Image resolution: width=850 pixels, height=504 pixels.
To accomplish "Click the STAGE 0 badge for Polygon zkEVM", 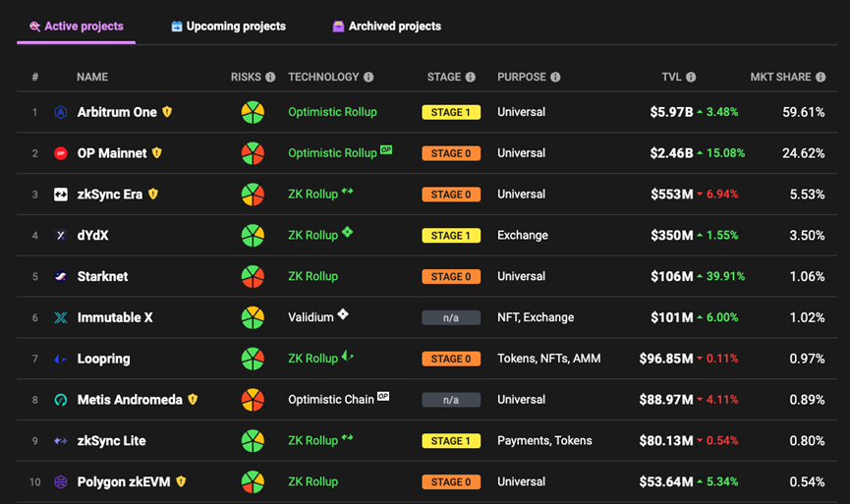I will click(451, 482).
